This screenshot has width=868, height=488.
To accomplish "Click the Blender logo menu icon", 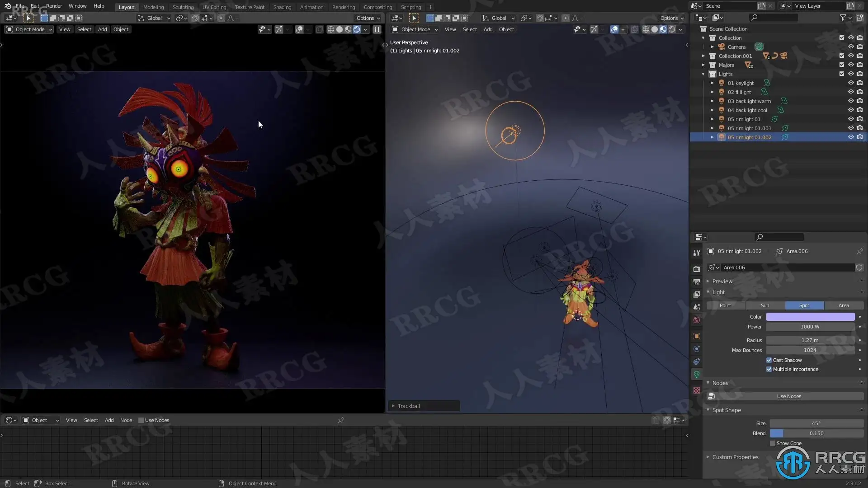I will [8, 6].
